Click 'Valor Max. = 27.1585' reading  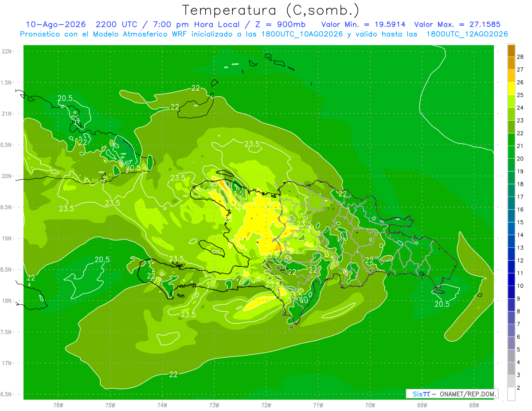point(458,24)
